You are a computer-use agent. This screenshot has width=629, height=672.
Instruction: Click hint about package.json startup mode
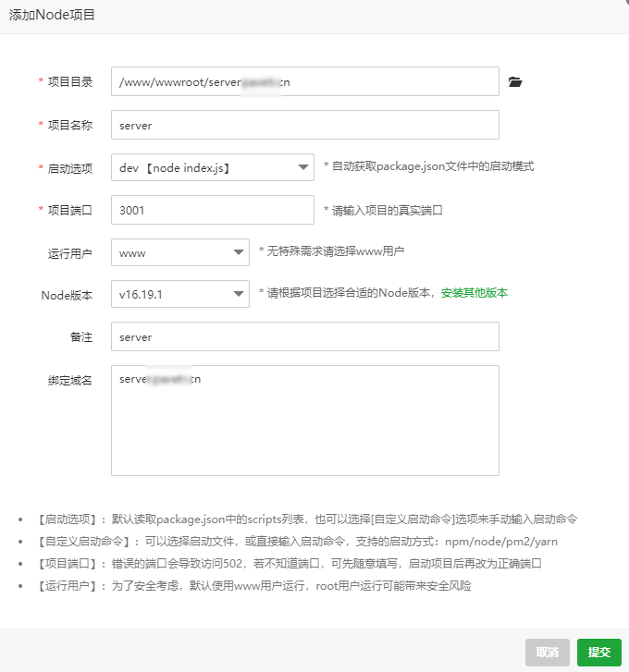pos(429,166)
